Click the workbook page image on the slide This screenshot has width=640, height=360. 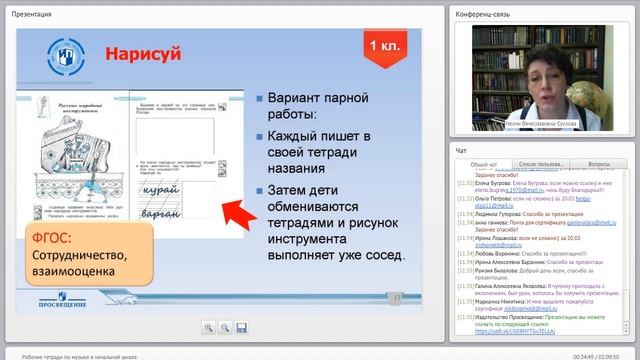point(130,164)
